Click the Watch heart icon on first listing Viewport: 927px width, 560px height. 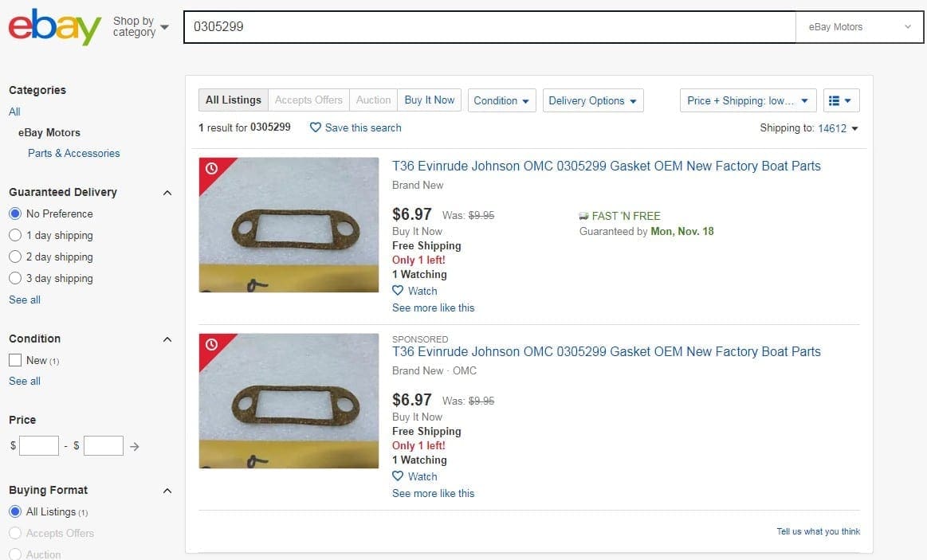point(398,291)
